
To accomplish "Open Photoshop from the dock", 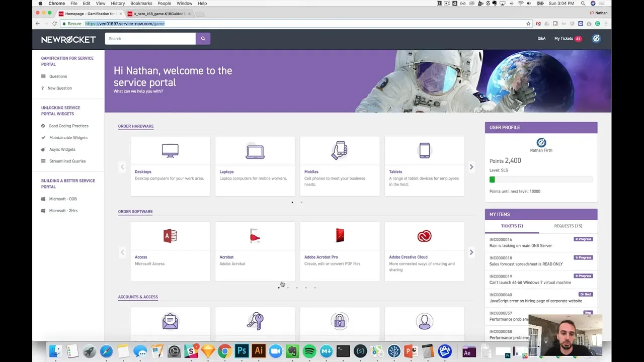I will [241, 351].
